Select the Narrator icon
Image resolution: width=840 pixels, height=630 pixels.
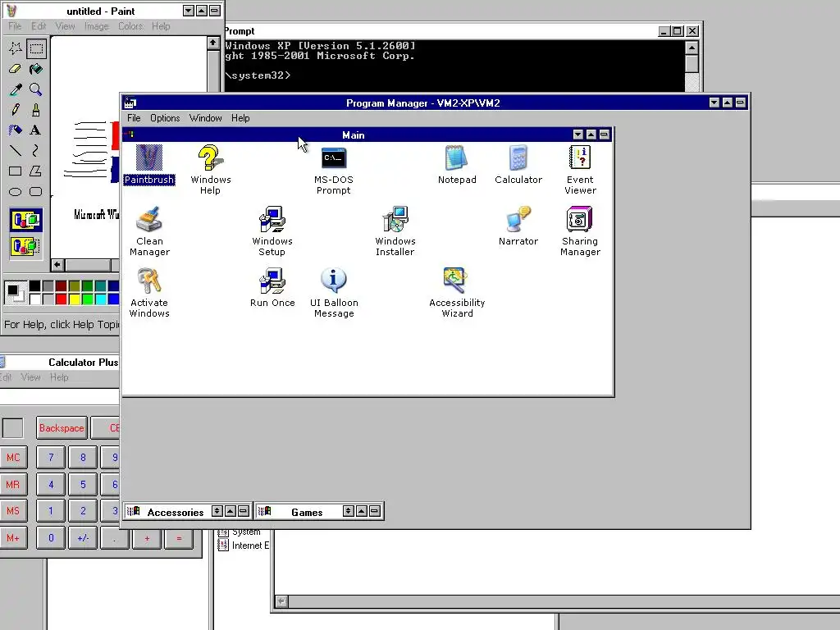tap(518, 226)
